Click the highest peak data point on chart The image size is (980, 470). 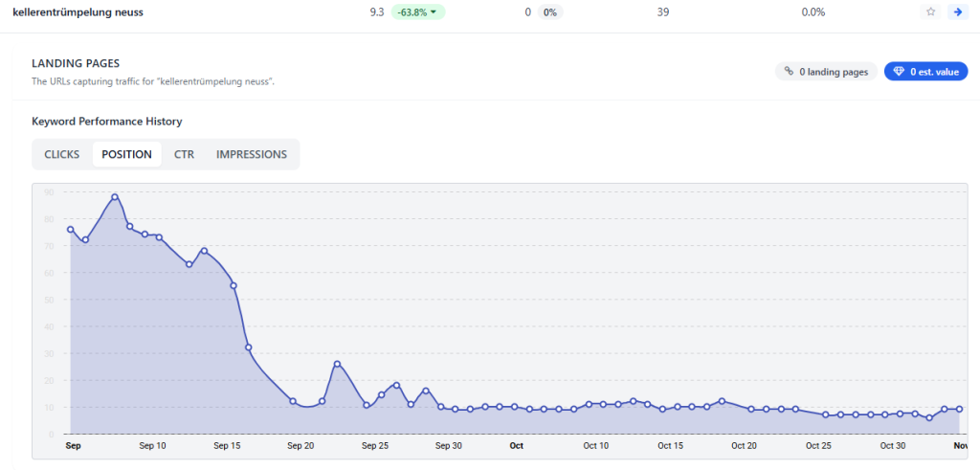pos(115,197)
